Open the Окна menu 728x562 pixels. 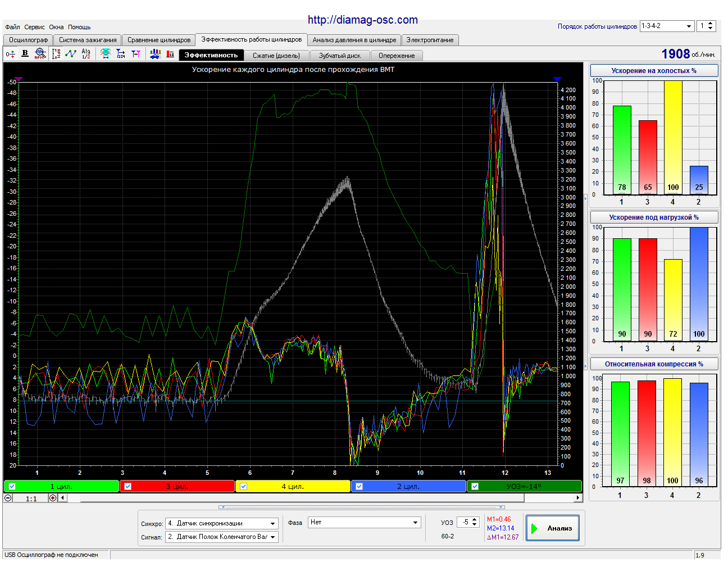point(56,27)
